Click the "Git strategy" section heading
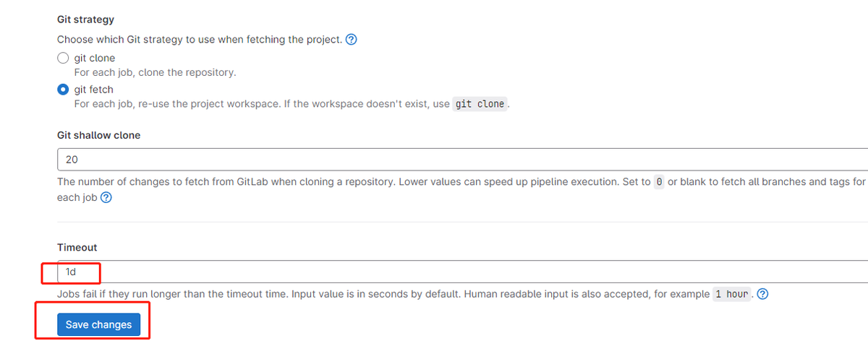 pos(85,20)
